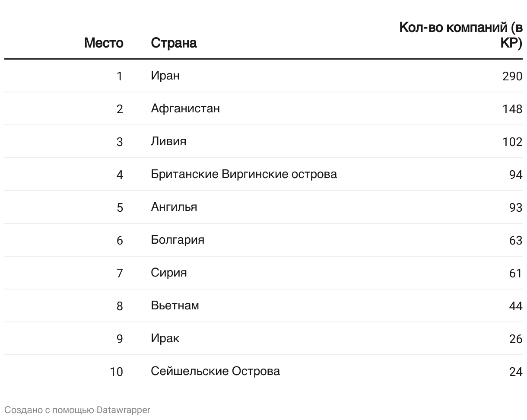The image size is (527, 420).
Task: Click the 'Кол-во компаний (в КР)' column header
Action: 461,35
